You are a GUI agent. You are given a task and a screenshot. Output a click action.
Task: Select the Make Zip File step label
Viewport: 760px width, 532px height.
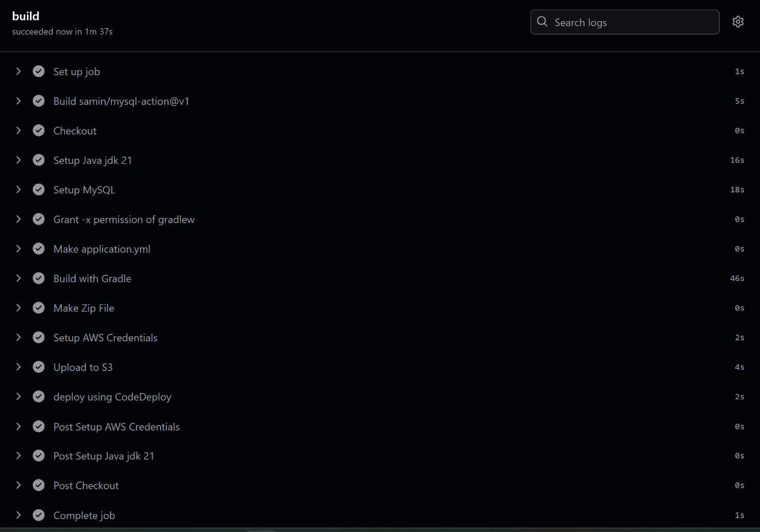(84, 308)
